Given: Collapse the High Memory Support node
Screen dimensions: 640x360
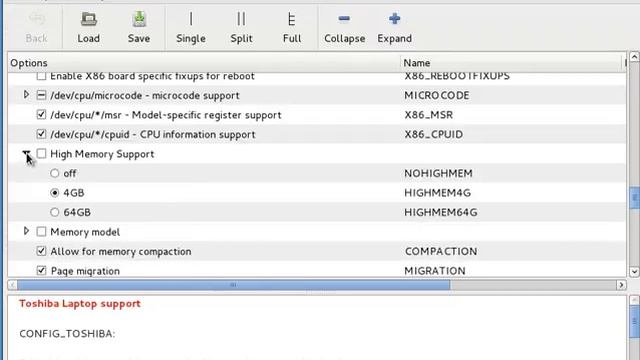Looking at the screenshot, I should coord(26,153).
